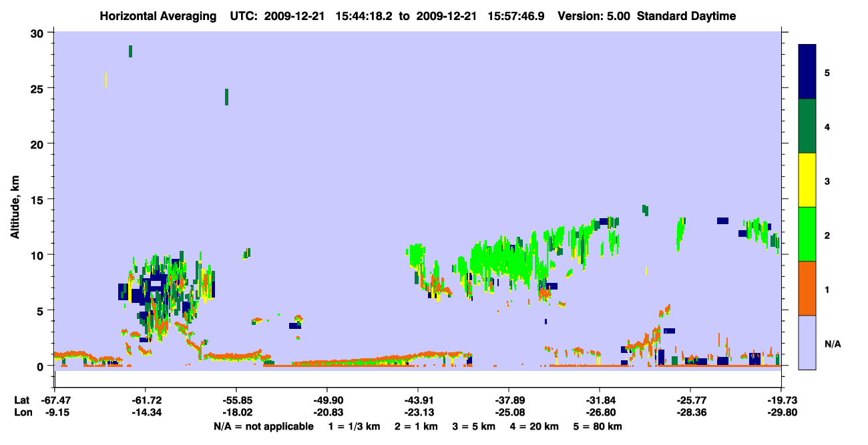Click the yellow level 3 colorbar segment
This screenshot has height=445, width=868.
pyautogui.click(x=807, y=180)
